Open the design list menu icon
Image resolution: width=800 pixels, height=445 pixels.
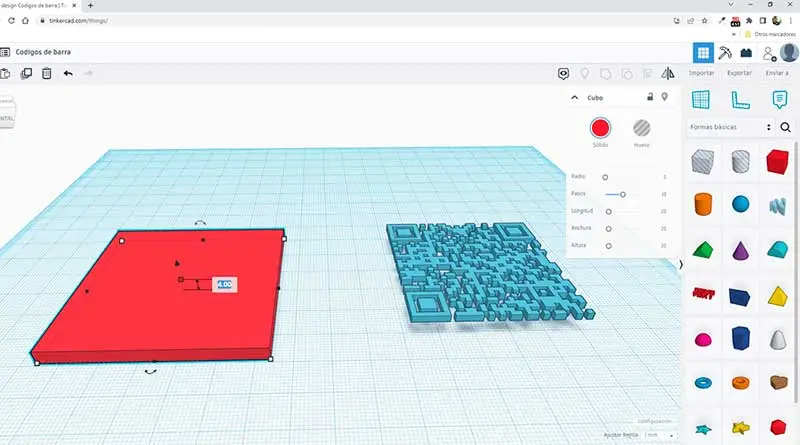[x=5, y=52]
